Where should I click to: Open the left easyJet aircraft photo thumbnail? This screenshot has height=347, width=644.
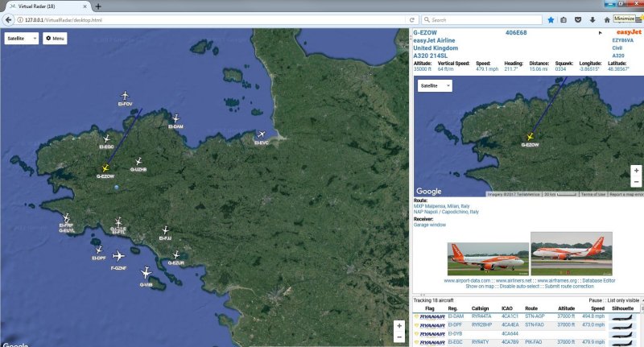tap(488, 258)
